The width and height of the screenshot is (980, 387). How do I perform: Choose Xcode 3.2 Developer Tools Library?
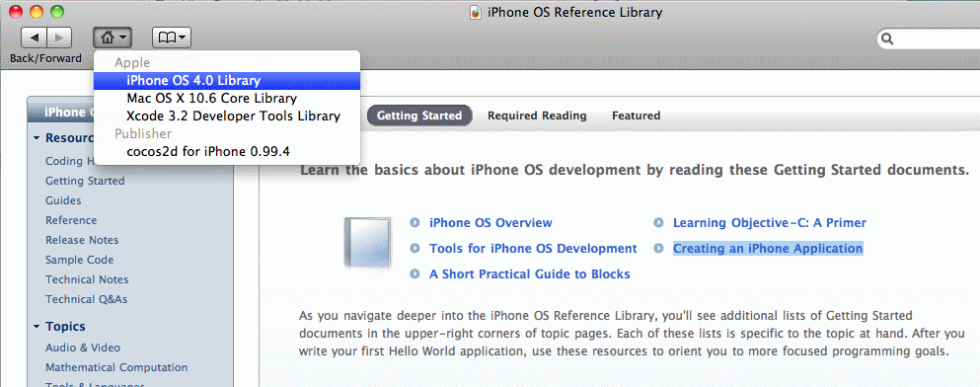pyautogui.click(x=227, y=116)
